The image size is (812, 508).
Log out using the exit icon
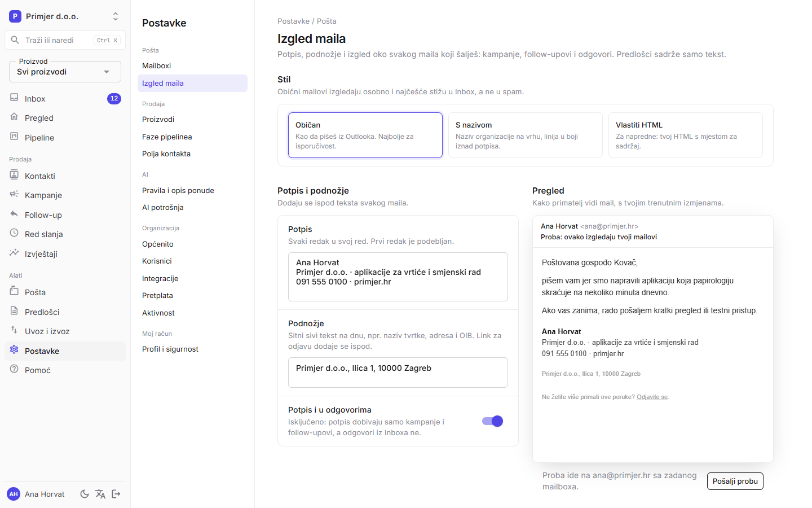116,494
